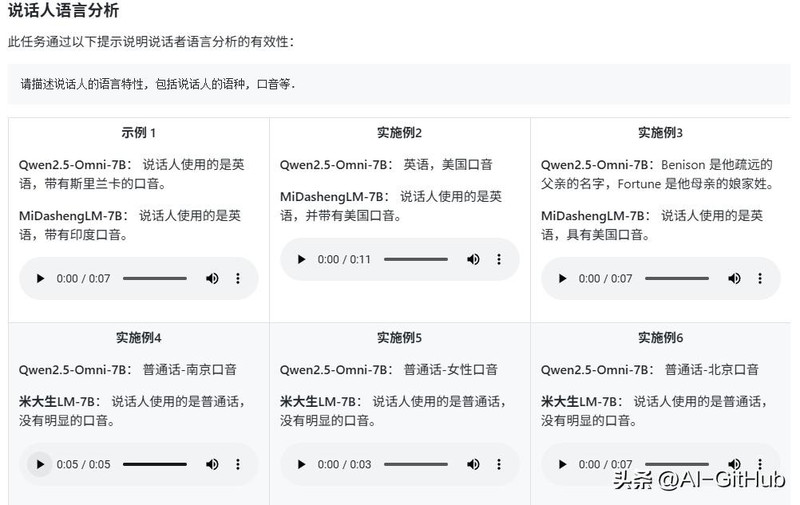Seek in the 实施例4 audio progress bar
Viewport: 800px width, 505px height.
click(155, 464)
